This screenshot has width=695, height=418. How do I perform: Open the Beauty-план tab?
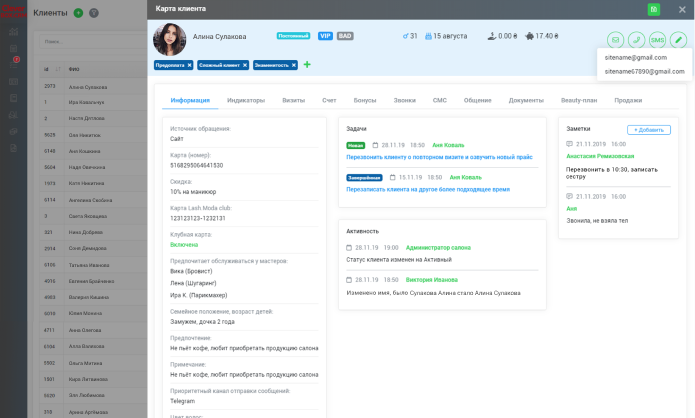tap(578, 100)
